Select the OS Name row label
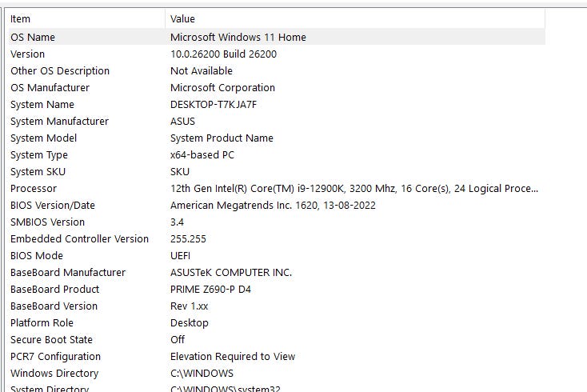Viewport: 587px width, 392px height. pos(33,37)
